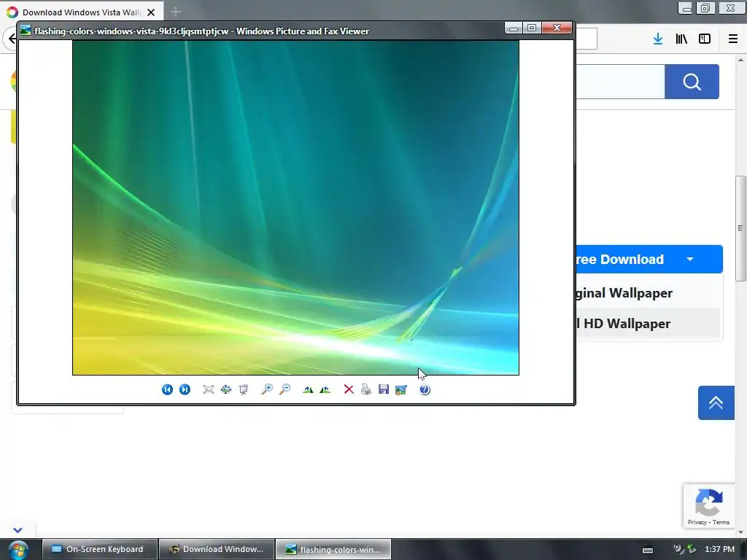Screen dimensions: 747x560
Task: Rotate image clockwise
Action: point(308,389)
